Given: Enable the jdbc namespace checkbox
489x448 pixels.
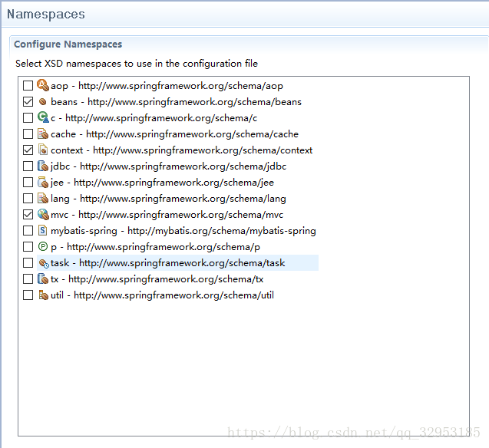Looking at the screenshot, I should pyautogui.click(x=28, y=166).
